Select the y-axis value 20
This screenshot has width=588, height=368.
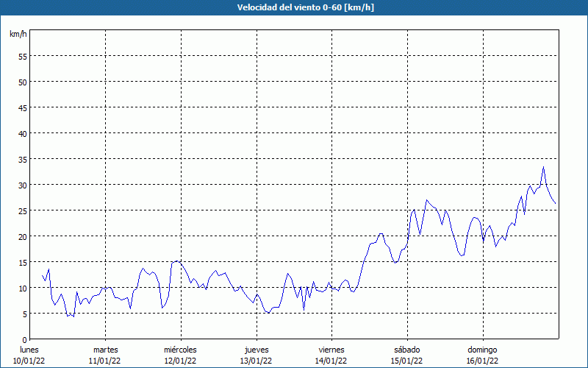click(23, 237)
